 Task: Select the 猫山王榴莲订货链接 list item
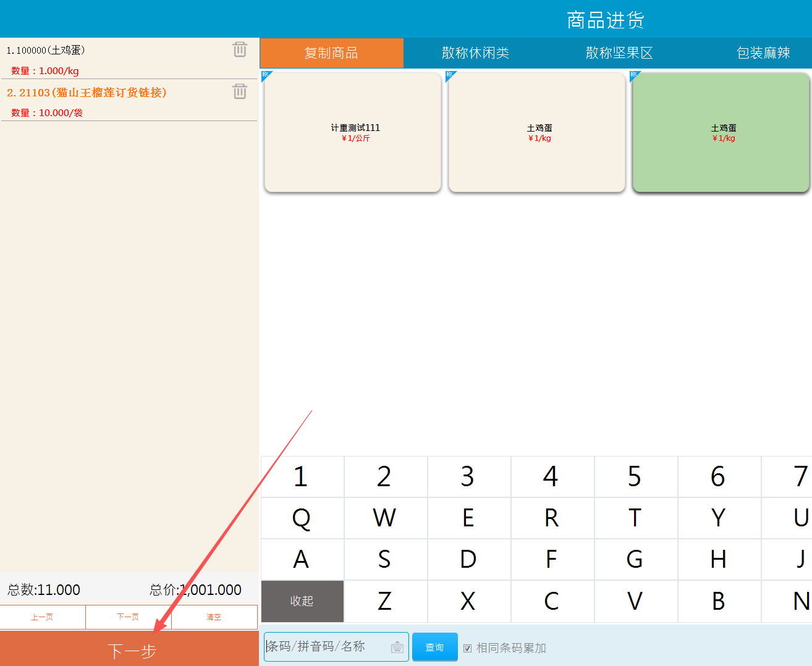click(x=87, y=93)
